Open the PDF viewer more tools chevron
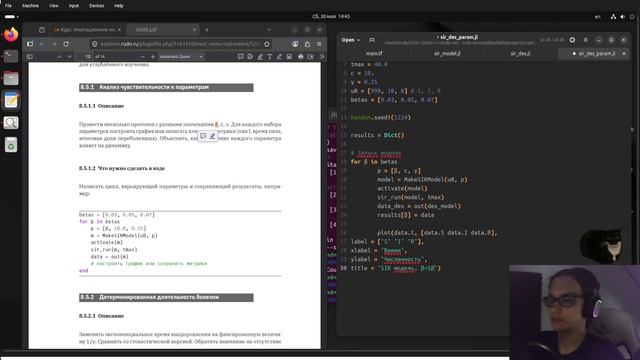Image resolution: width=640 pixels, height=360 pixels. pyautogui.click(x=322, y=57)
